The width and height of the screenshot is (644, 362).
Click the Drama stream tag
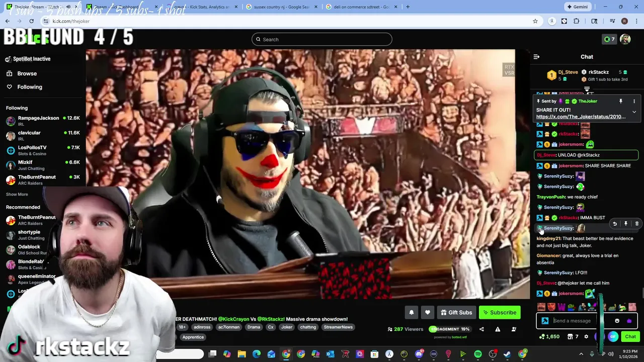254,327
